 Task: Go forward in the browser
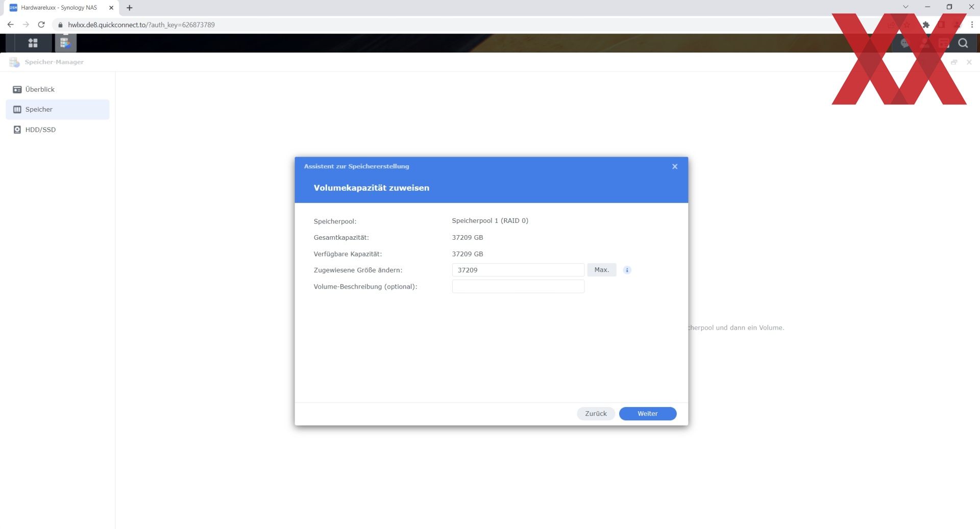pyautogui.click(x=26, y=24)
